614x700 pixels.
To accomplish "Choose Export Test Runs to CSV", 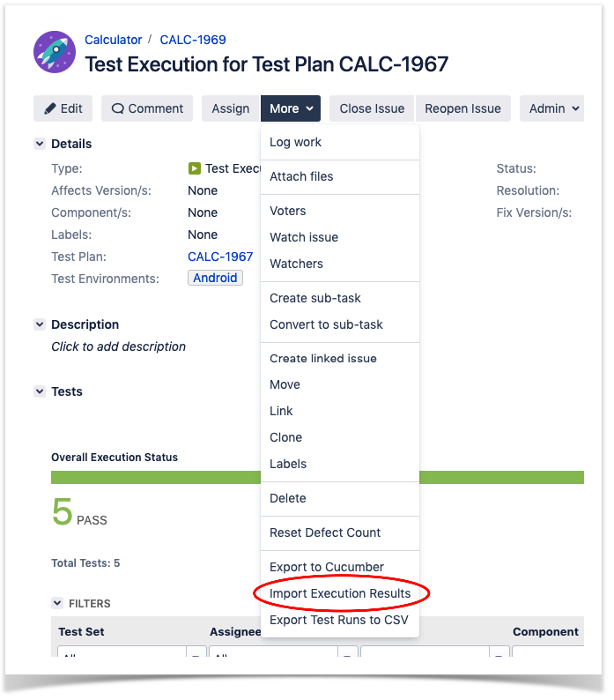I will click(x=340, y=620).
